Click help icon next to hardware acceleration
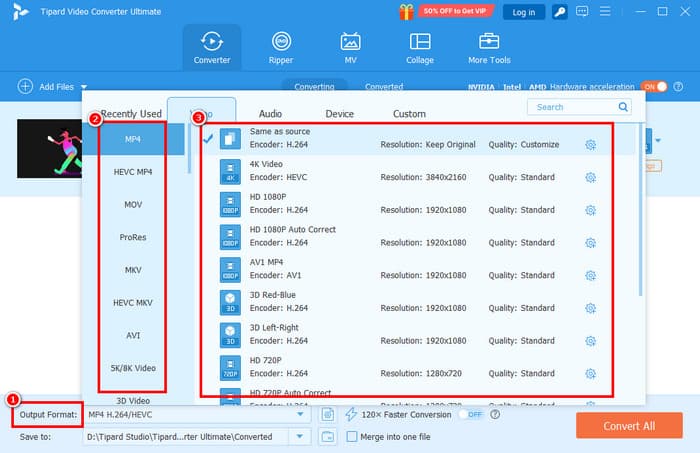Viewport: 700px width, 453px height. (678, 87)
